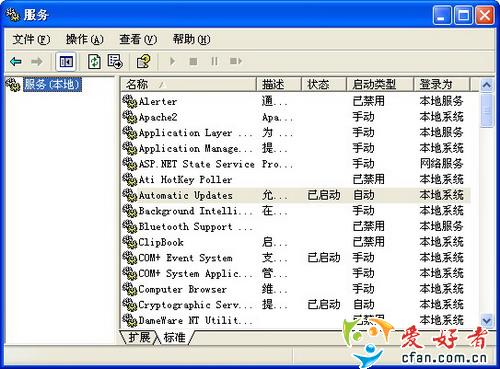Click the vertical scrollbar thumb
This screenshot has width=500, height=369.
(x=487, y=110)
